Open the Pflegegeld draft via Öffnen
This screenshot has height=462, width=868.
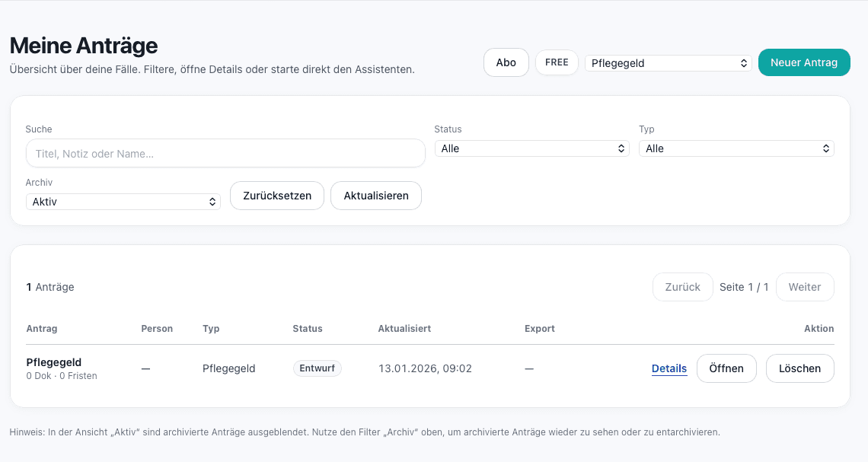[x=726, y=368]
